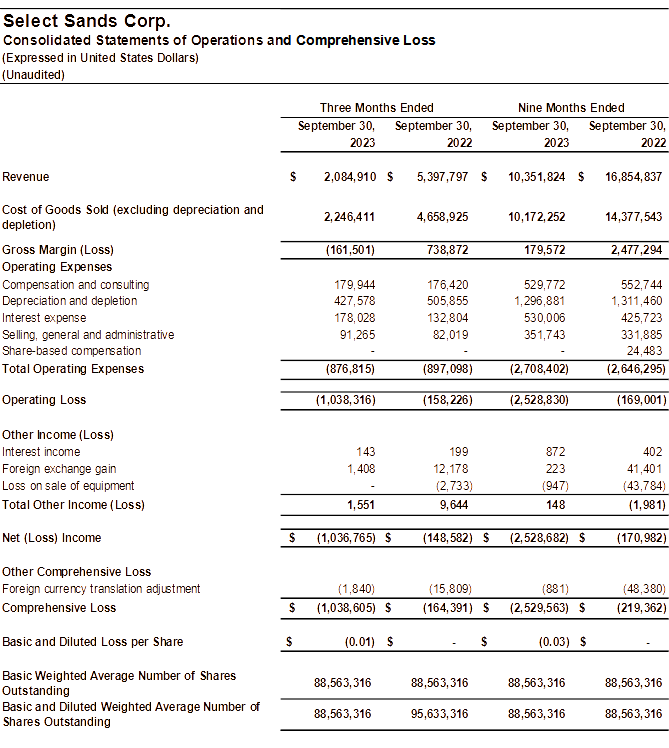Click "Foreign exchange gain" row label
669x748 pixels.
click(x=59, y=469)
